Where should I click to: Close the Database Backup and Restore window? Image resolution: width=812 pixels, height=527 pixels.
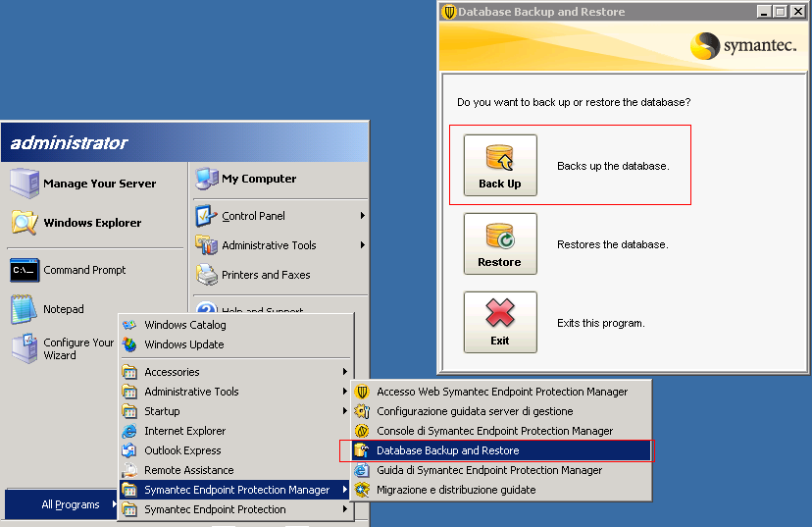point(797,12)
